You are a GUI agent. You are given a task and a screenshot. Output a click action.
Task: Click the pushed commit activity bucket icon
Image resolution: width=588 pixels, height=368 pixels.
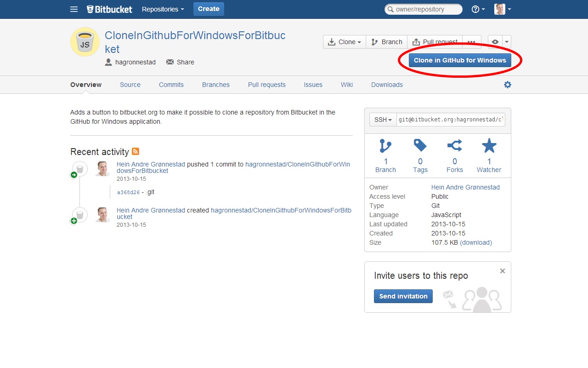pyautogui.click(x=79, y=169)
